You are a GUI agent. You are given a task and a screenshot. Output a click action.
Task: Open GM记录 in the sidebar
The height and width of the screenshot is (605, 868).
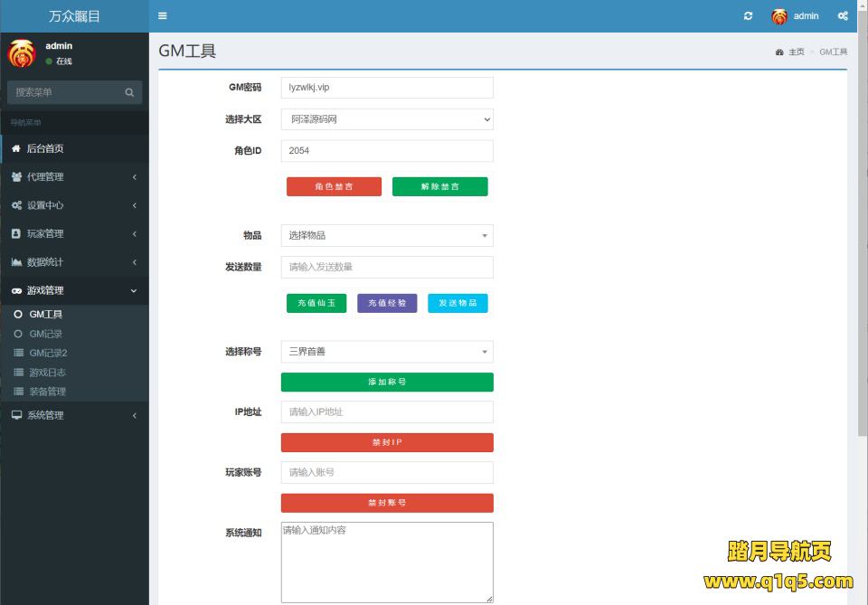pyautogui.click(x=45, y=334)
